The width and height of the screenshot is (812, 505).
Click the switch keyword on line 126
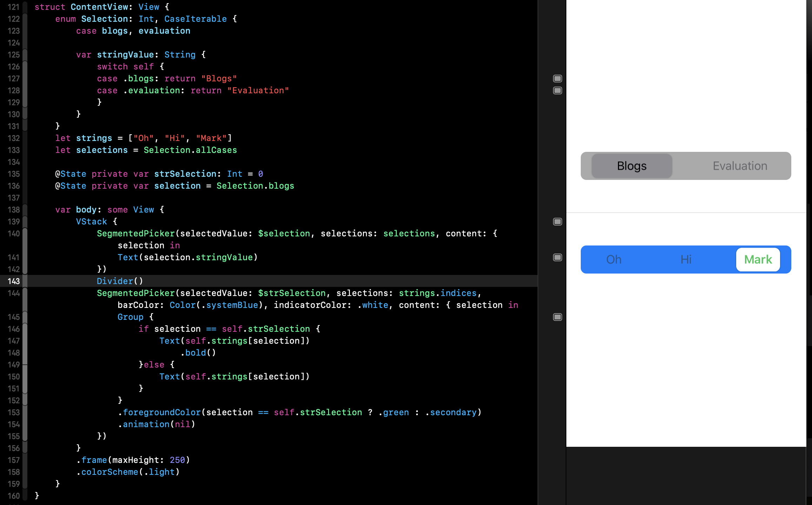pyautogui.click(x=112, y=67)
